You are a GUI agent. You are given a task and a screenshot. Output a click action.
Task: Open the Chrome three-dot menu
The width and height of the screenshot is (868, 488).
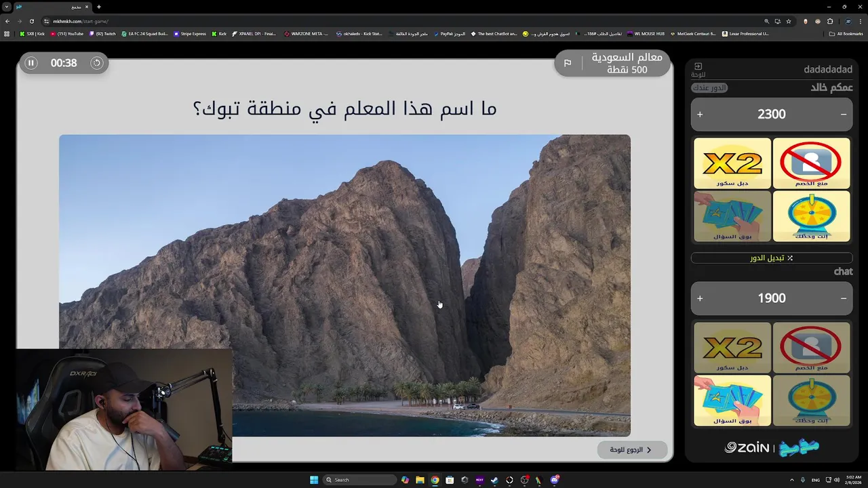pos(860,21)
